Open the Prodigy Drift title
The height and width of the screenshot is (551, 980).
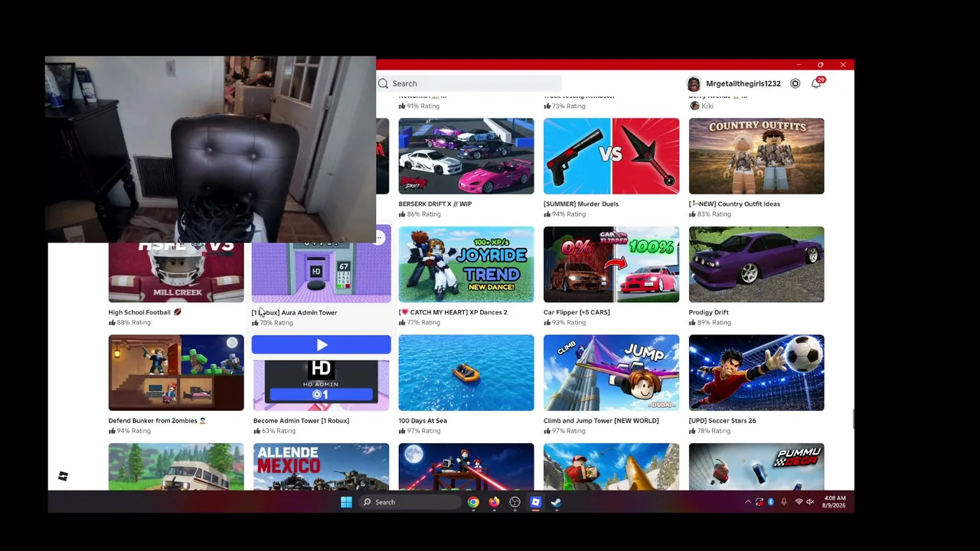pos(708,312)
